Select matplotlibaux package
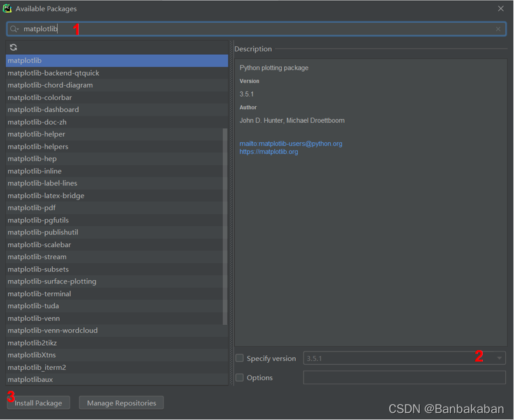The image size is (514, 420). point(116,380)
